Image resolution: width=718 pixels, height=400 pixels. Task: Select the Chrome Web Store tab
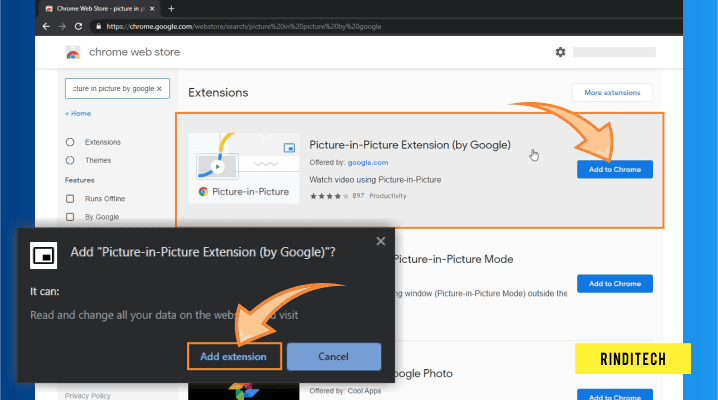pos(100,9)
